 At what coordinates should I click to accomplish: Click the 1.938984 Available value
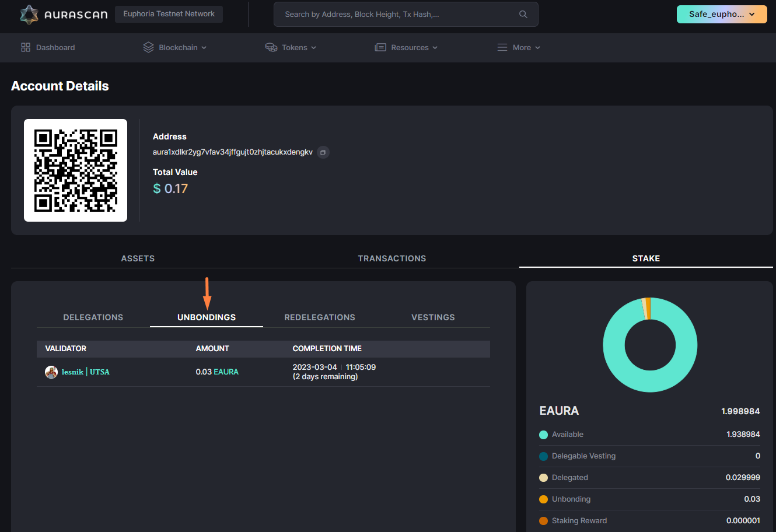click(743, 435)
